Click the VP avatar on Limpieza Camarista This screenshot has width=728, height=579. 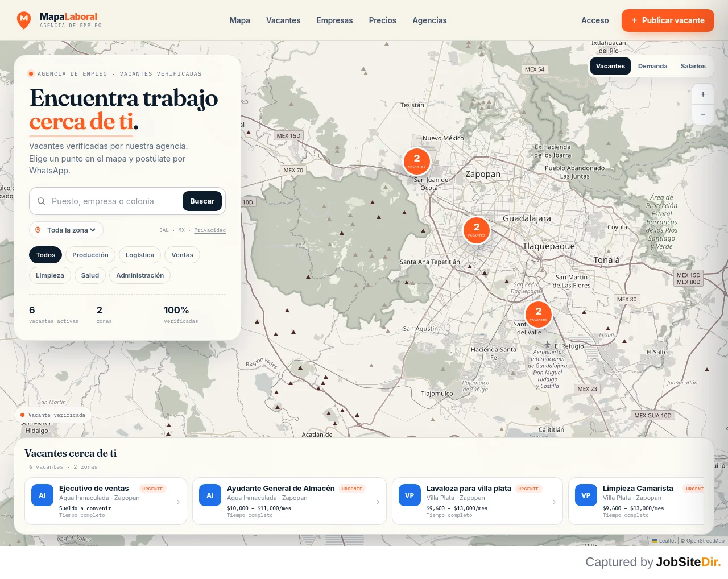point(586,495)
